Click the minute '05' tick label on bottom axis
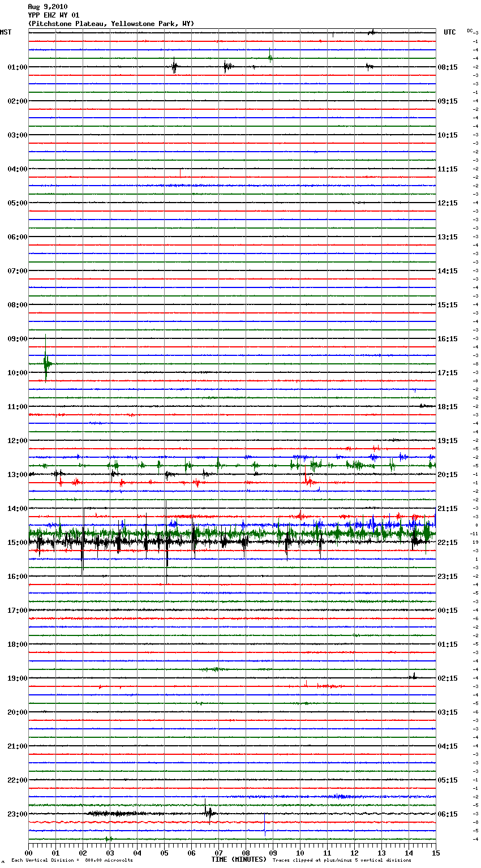Viewport: 481px width, 868px height. click(164, 853)
